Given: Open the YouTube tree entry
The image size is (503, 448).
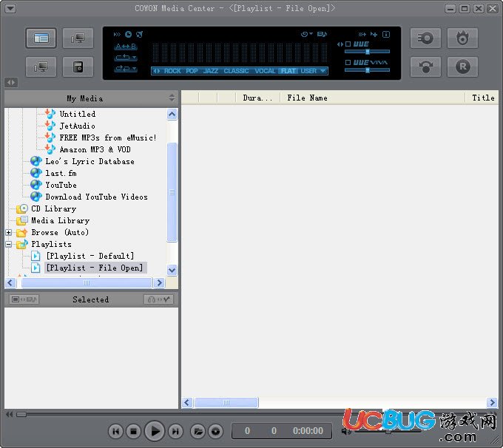Looking at the screenshot, I should coord(61,185).
